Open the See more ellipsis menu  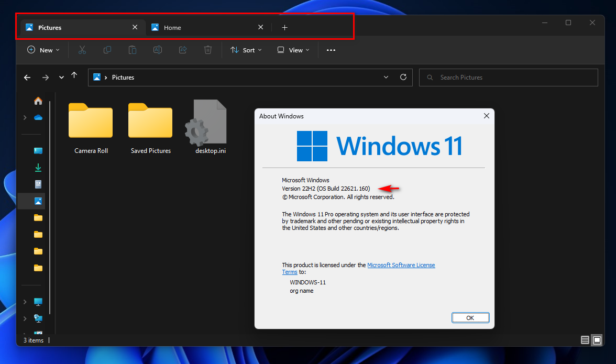[x=331, y=50]
